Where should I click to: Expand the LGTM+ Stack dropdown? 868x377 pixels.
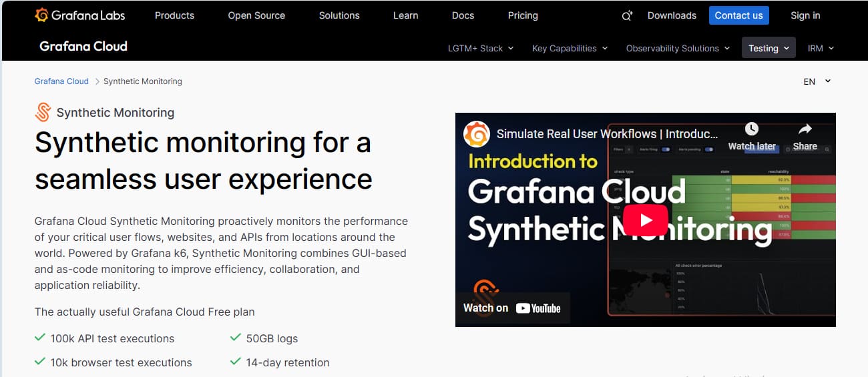(x=481, y=48)
